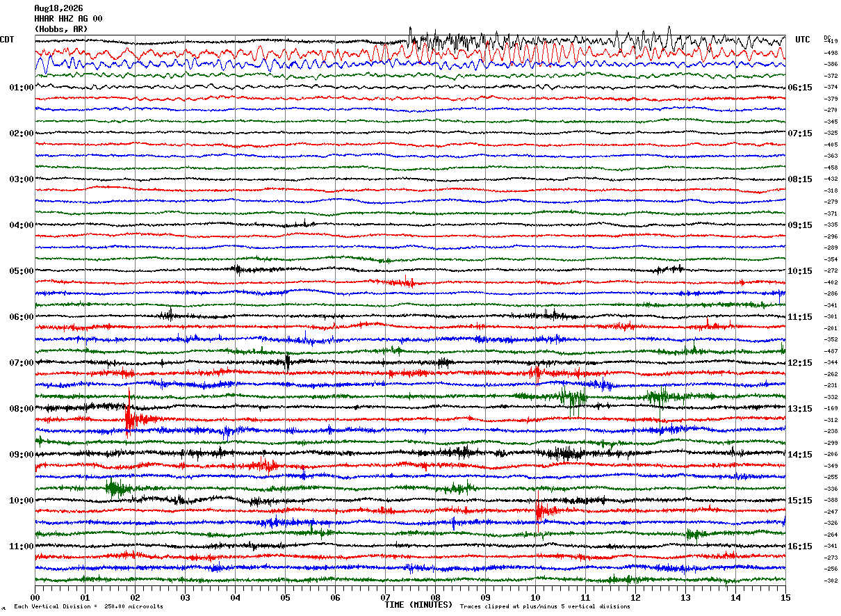Click minute tick label "12" on x-axis

tap(635, 597)
